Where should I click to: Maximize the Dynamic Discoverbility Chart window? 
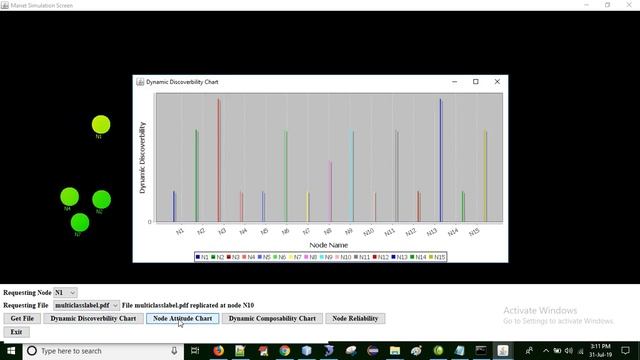pyautogui.click(x=476, y=82)
